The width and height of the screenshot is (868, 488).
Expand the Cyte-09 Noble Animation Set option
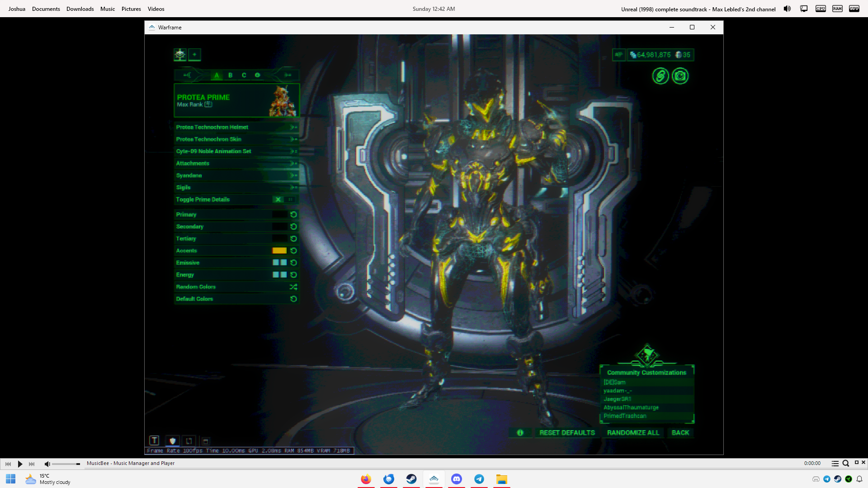tap(237, 151)
